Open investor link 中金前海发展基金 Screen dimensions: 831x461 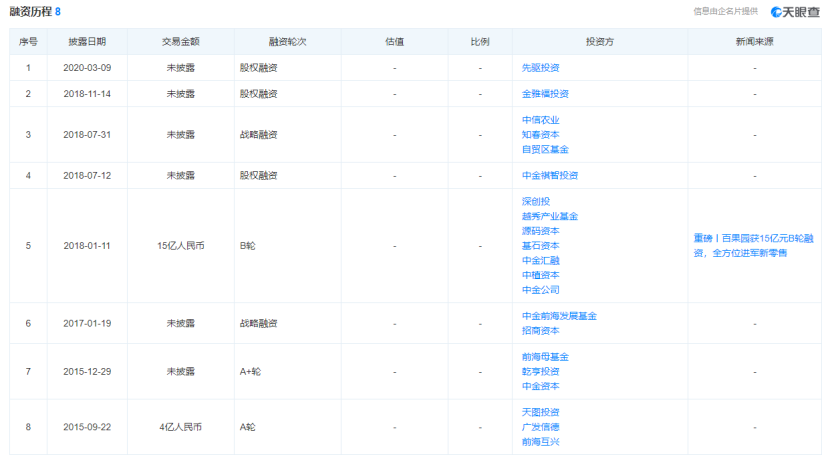tap(559, 316)
